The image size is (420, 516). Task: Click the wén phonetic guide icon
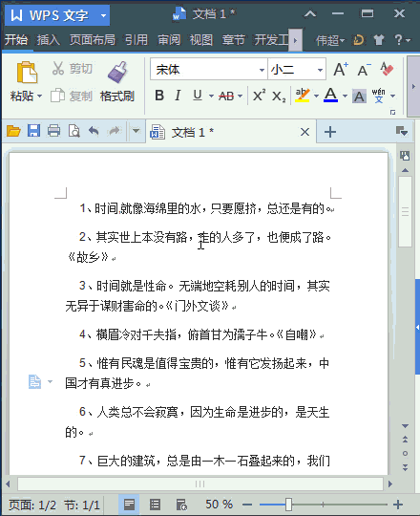[379, 96]
